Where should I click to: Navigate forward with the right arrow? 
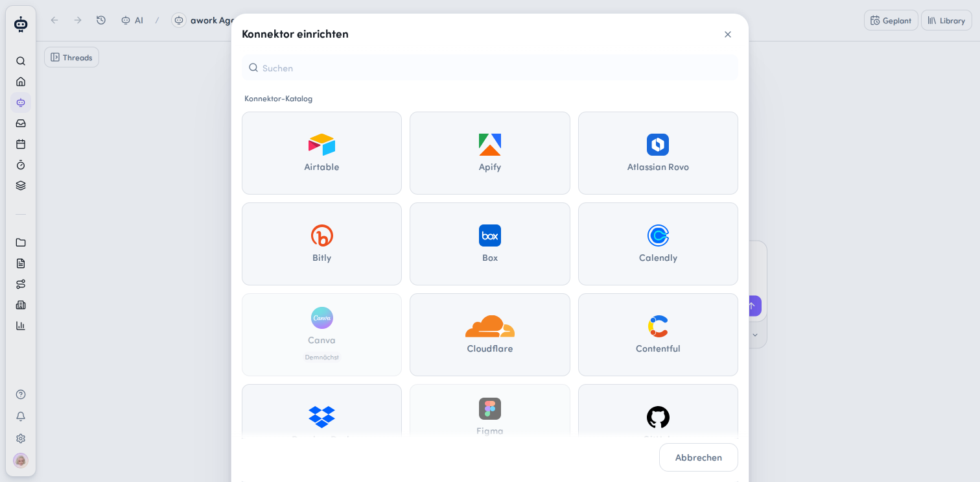point(78,20)
